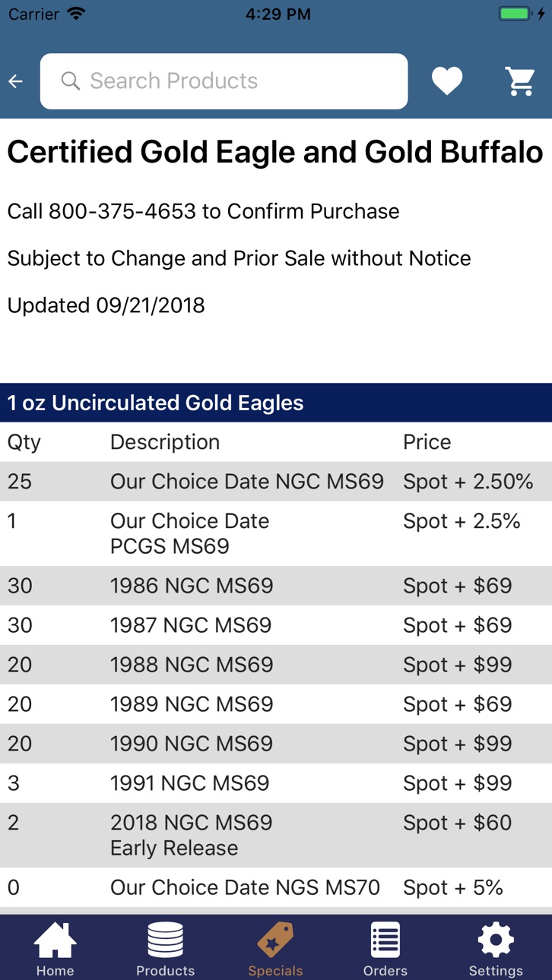Open Settings gear icon

coord(496,940)
